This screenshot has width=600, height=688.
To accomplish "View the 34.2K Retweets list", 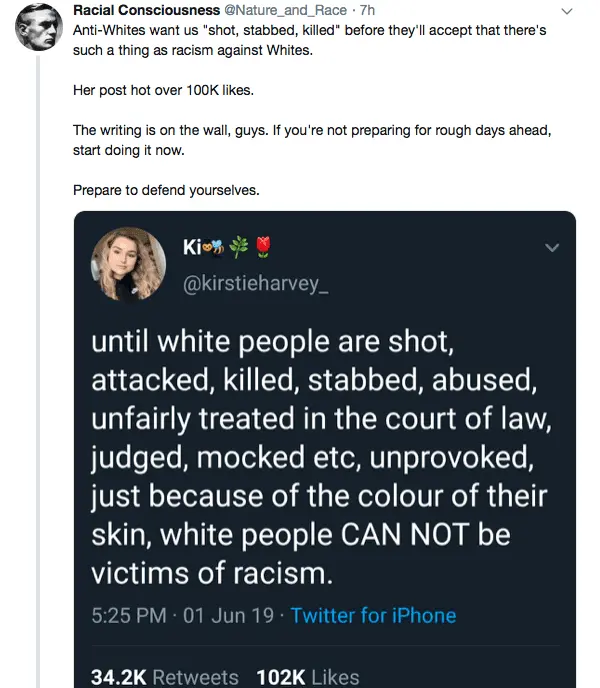I will click(x=164, y=676).
